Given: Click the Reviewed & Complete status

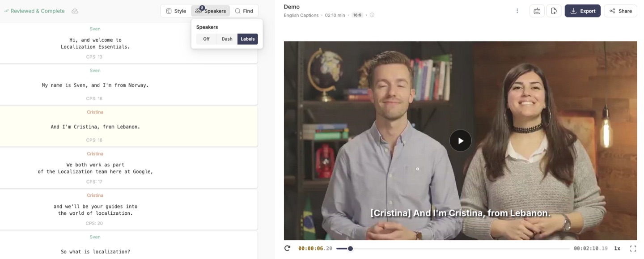Looking at the screenshot, I should point(34,11).
